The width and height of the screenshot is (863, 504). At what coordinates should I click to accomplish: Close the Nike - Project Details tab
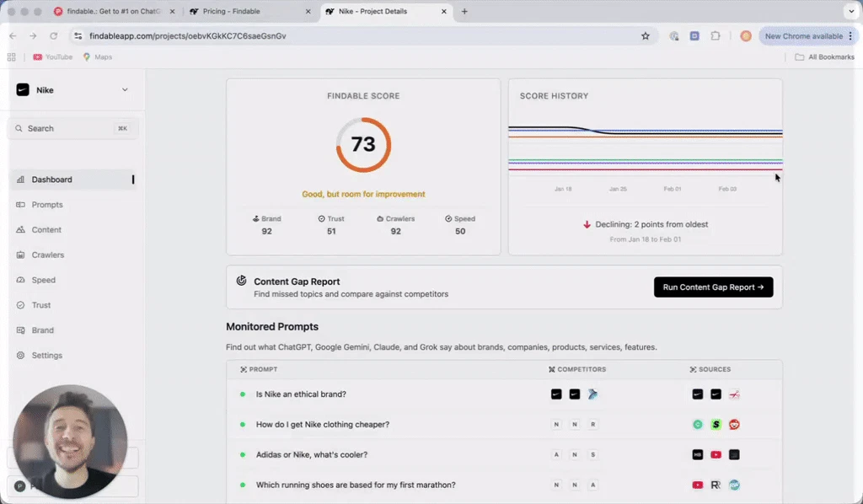pyautogui.click(x=443, y=11)
